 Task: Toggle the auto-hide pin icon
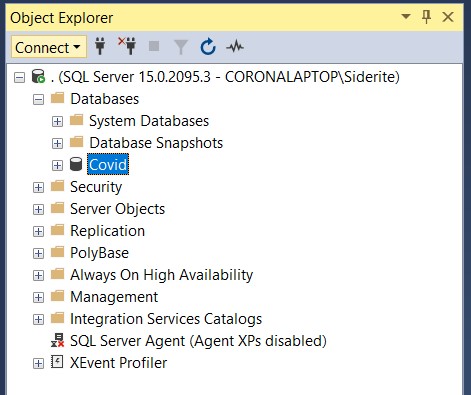[426, 16]
